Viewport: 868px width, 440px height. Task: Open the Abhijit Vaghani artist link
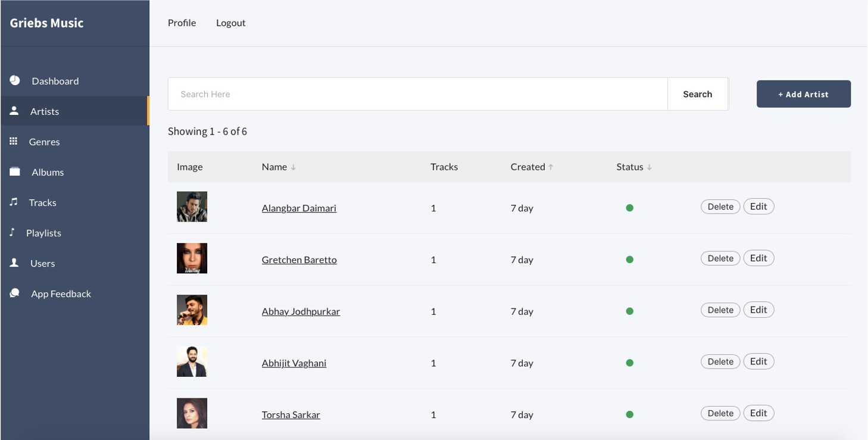pos(294,363)
